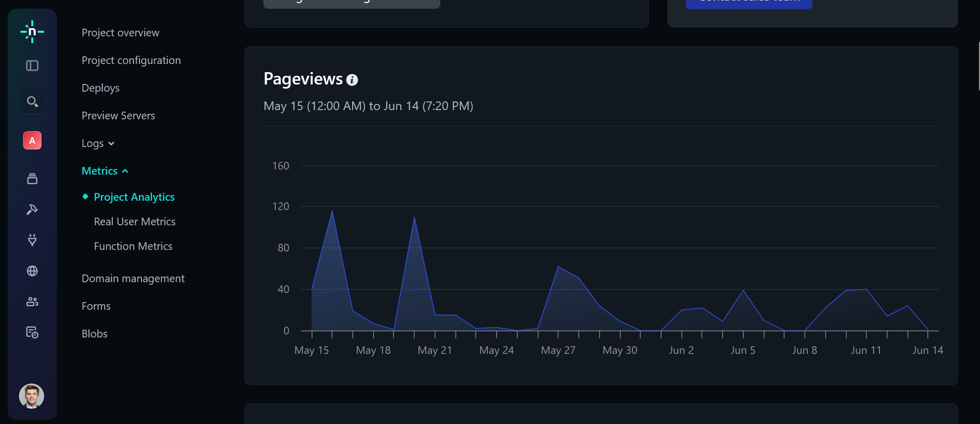Open the user profile avatar
Image resolution: width=980 pixels, height=424 pixels.
point(31,396)
